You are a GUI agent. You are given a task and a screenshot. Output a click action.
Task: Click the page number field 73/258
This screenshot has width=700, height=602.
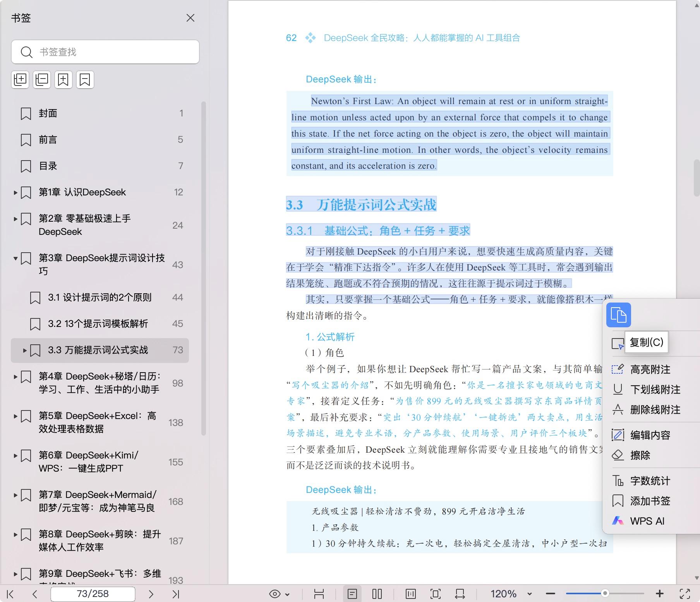[93, 594]
